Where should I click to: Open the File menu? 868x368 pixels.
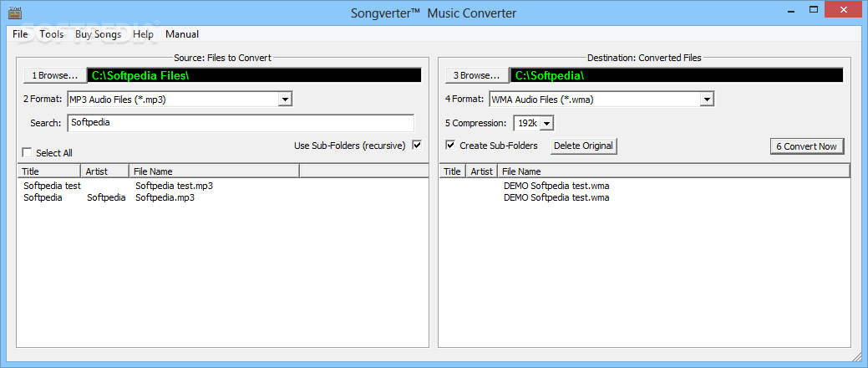20,34
